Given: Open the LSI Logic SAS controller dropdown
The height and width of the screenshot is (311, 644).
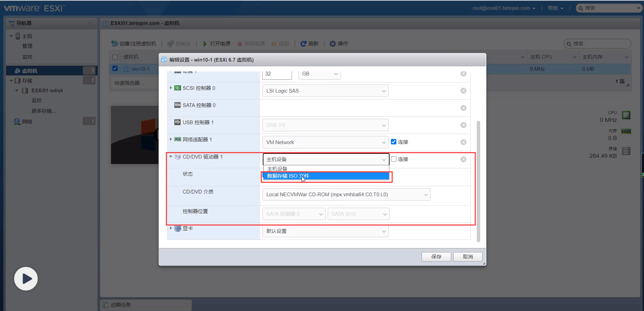Looking at the screenshot, I should [x=325, y=91].
